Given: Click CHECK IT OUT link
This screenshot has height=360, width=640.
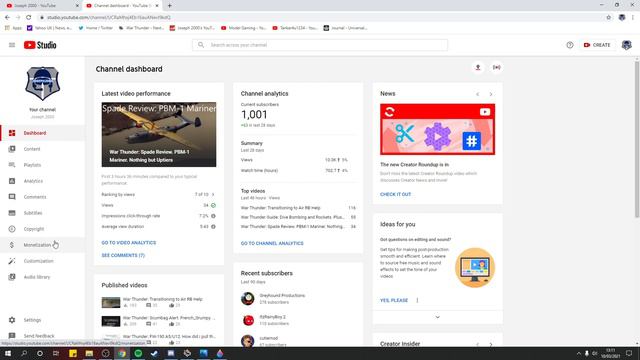Looking at the screenshot, I should pyautogui.click(x=396, y=195).
